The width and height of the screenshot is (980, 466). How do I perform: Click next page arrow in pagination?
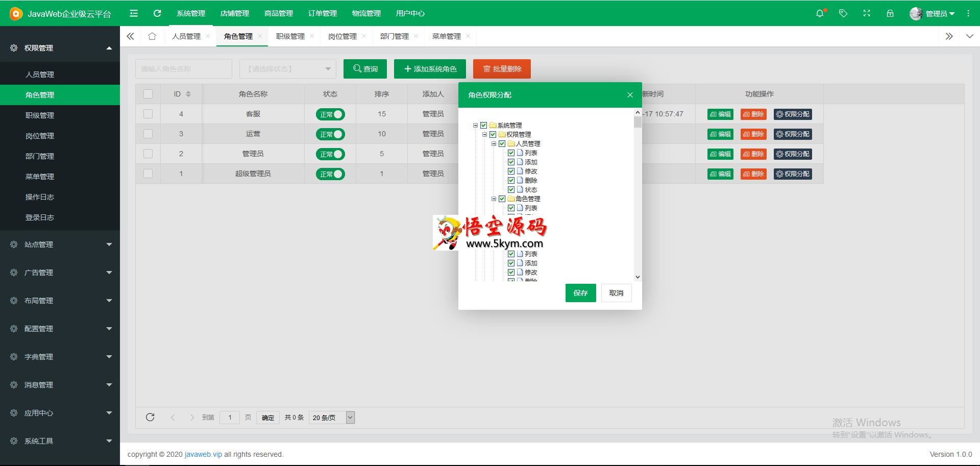(192, 418)
